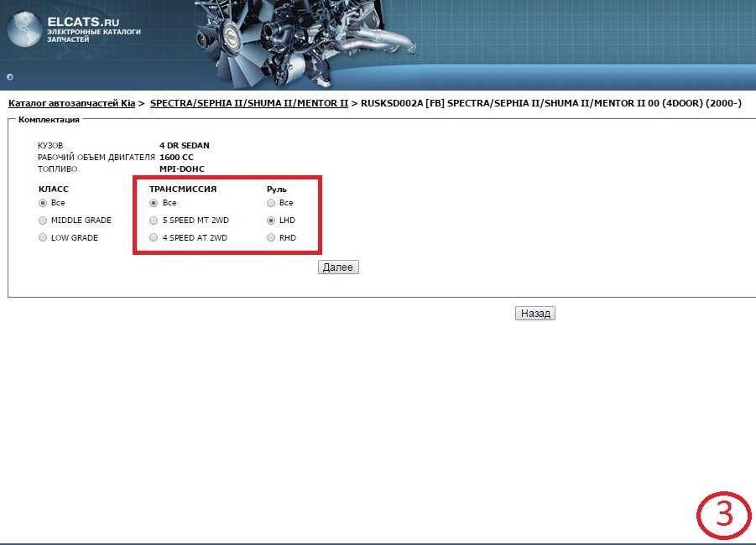The height and width of the screenshot is (545, 756).
Task: Click the 'РАБОЧИЙ ОБЪЕМ ДВИГАТЕЛЯ' label
Action: click(x=96, y=157)
